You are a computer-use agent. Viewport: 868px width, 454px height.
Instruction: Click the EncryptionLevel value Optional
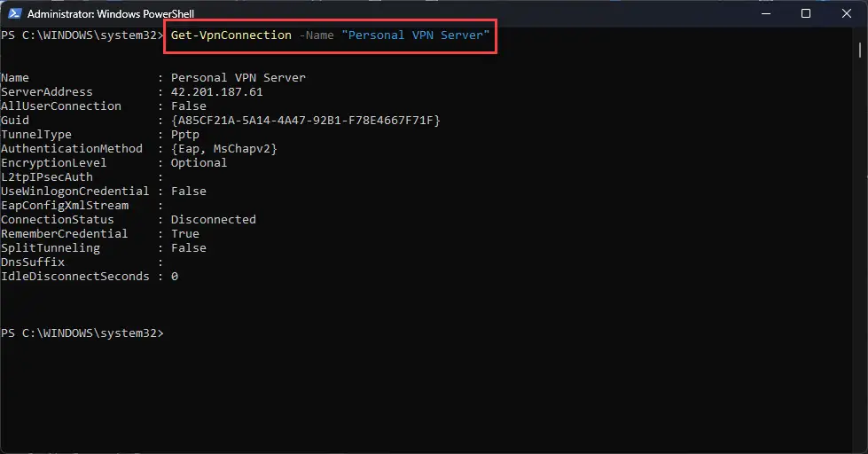click(199, 163)
